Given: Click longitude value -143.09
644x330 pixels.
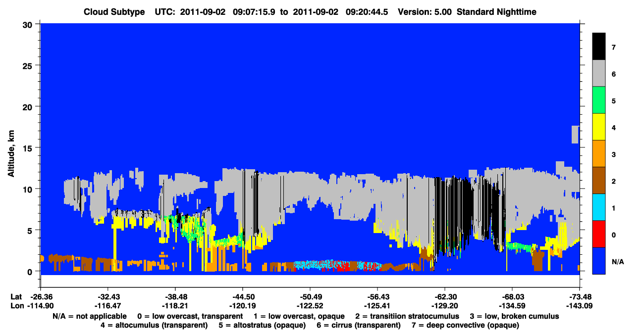Looking at the screenshot, I should tap(580, 305).
